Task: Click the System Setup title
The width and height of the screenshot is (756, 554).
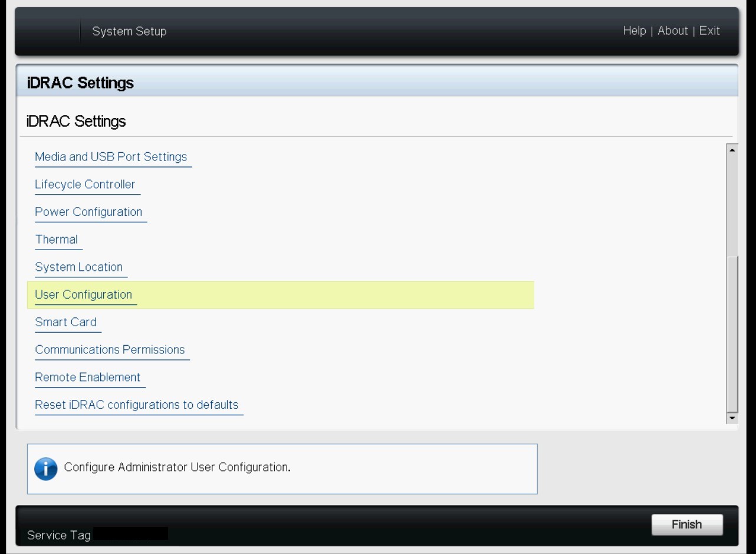Action: click(129, 31)
